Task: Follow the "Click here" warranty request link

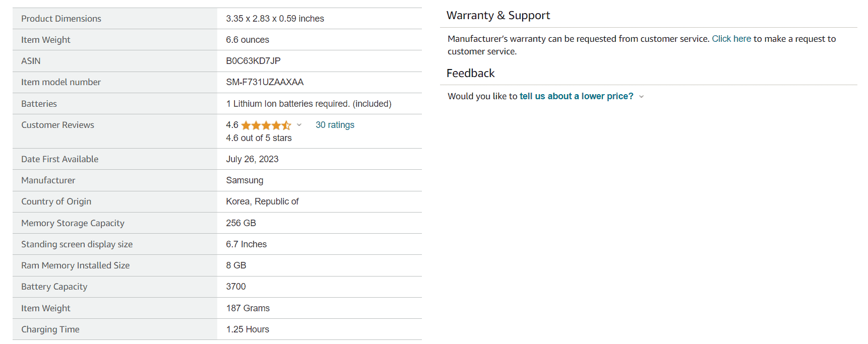Action: coord(731,39)
